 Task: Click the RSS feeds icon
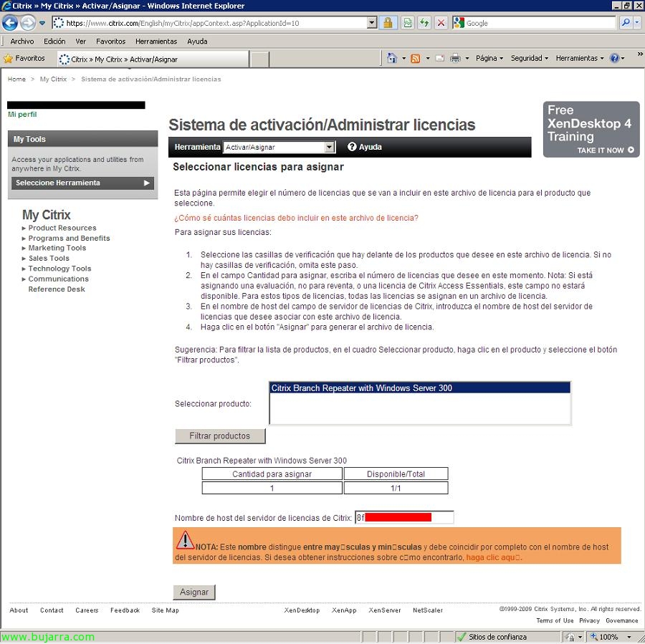[x=416, y=59]
